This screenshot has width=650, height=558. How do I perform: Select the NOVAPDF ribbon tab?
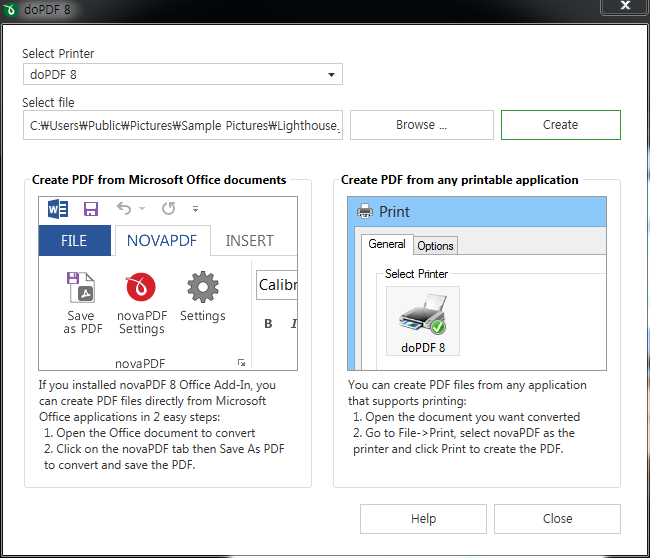[x=162, y=240]
